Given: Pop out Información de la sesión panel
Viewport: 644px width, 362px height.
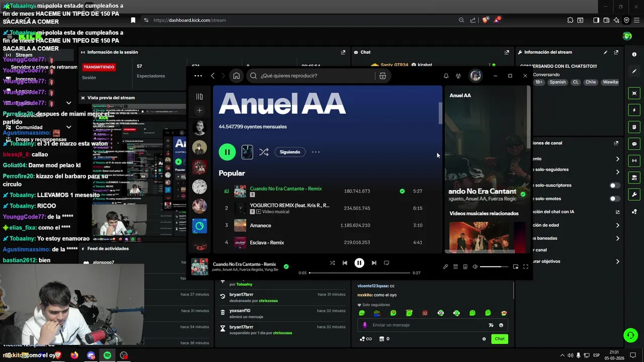Looking at the screenshot, I should coord(343,52).
